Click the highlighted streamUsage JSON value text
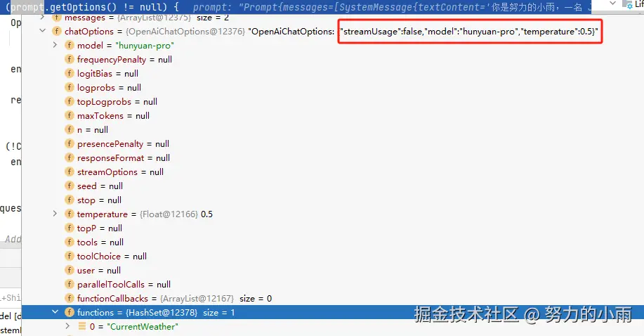This screenshot has height=336, width=644. pos(470,31)
